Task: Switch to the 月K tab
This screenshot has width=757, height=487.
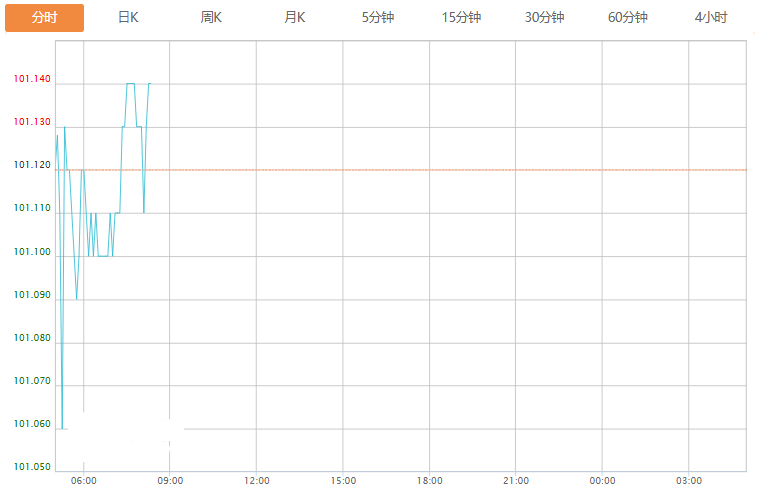Action: pos(294,18)
